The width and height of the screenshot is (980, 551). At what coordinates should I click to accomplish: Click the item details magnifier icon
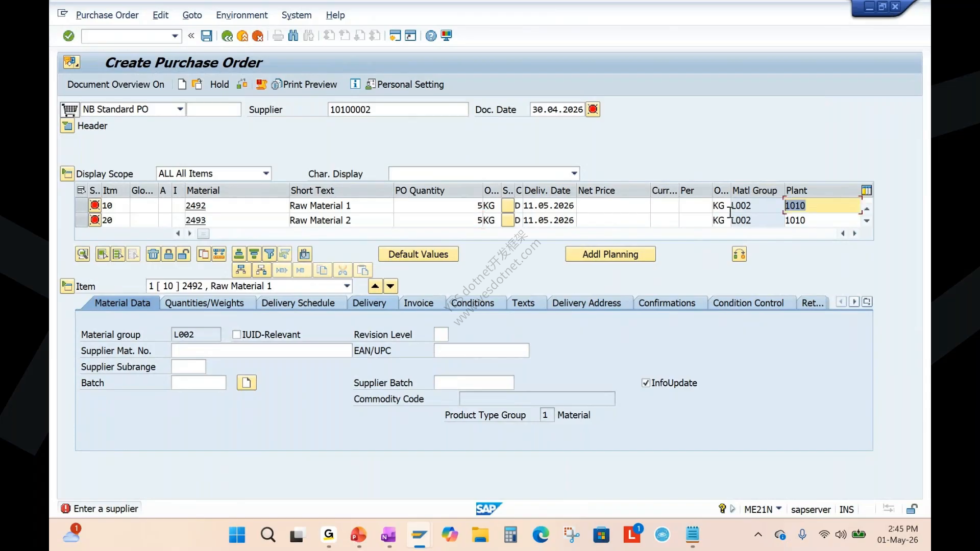pos(82,254)
